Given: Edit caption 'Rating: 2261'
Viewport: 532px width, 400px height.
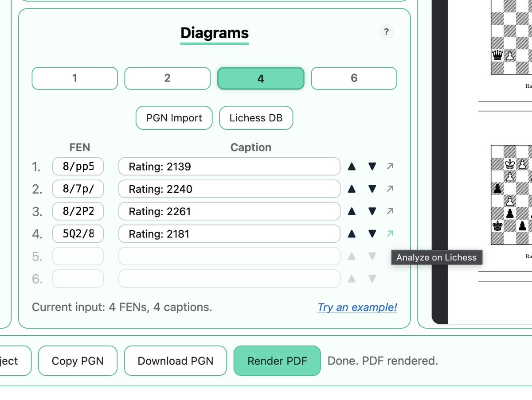Looking at the screenshot, I should 229,211.
